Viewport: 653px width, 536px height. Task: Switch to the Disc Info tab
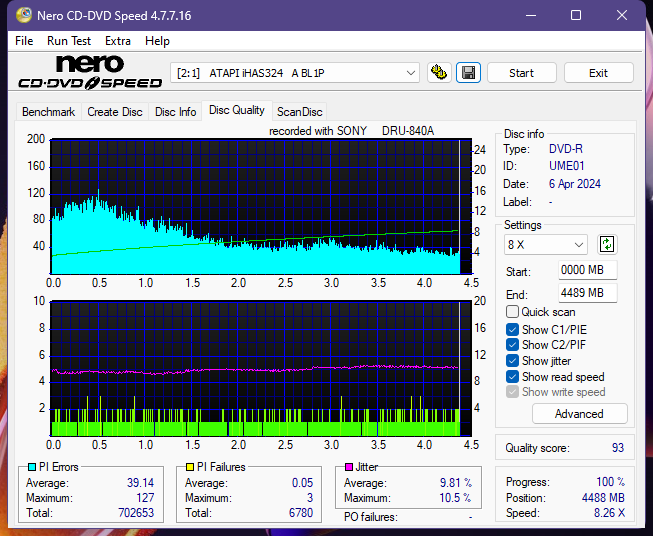(x=175, y=112)
